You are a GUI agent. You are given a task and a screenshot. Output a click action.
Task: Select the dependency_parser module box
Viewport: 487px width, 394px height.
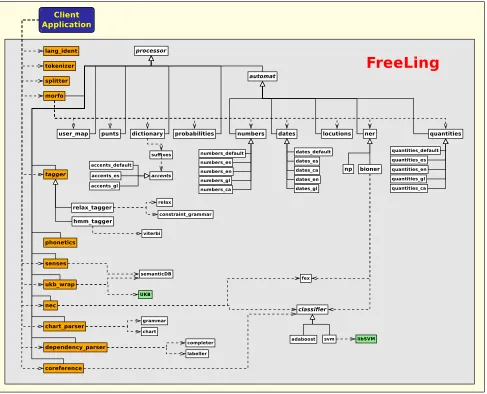tap(75, 347)
